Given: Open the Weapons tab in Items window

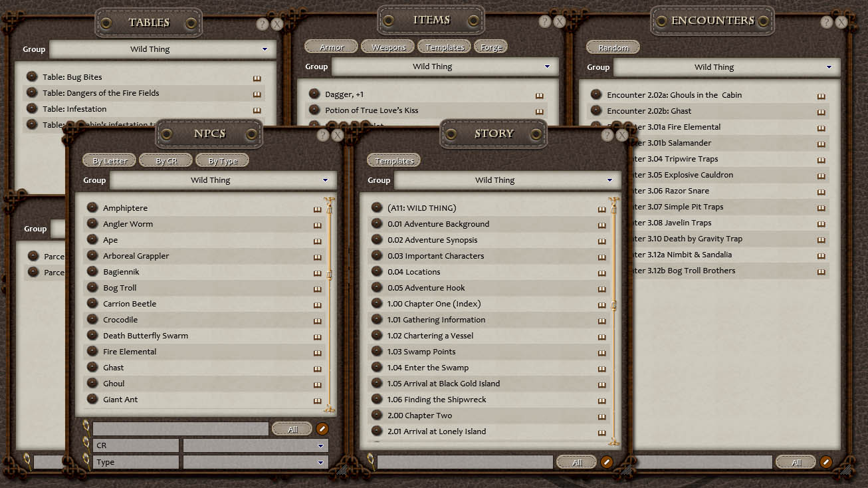Looking at the screenshot, I should pyautogui.click(x=389, y=47).
